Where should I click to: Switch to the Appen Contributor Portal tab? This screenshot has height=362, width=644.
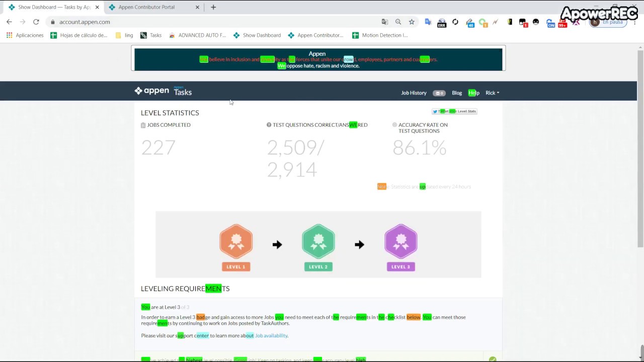tap(153, 7)
